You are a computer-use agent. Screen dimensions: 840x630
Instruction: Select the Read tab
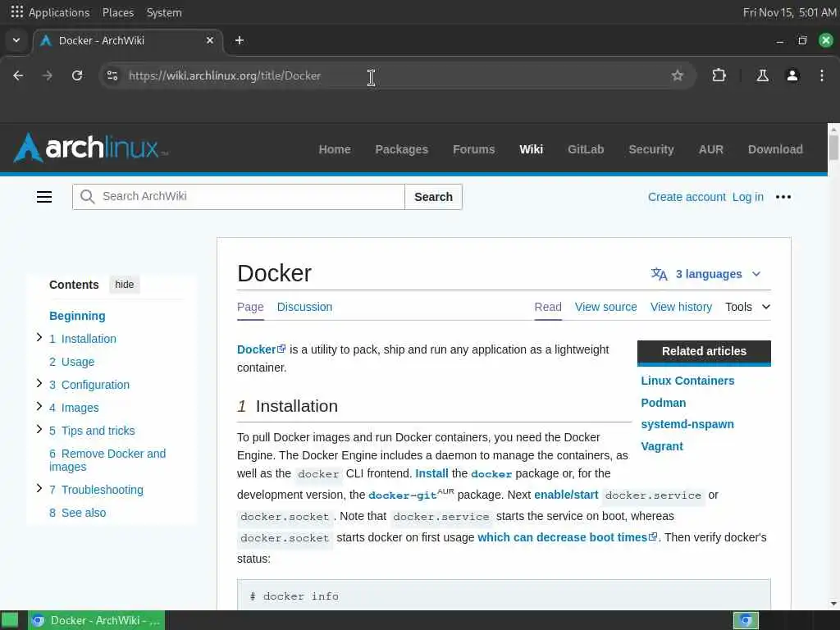(548, 307)
